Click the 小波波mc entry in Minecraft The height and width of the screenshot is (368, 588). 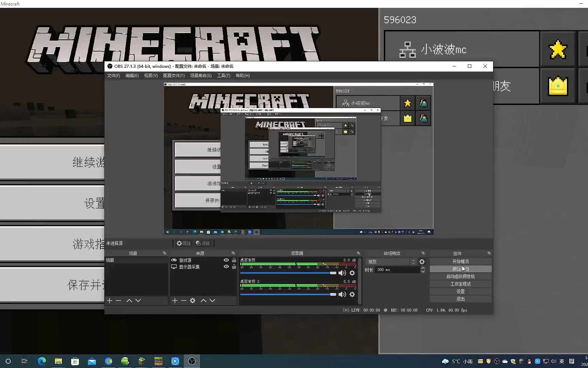click(x=462, y=49)
